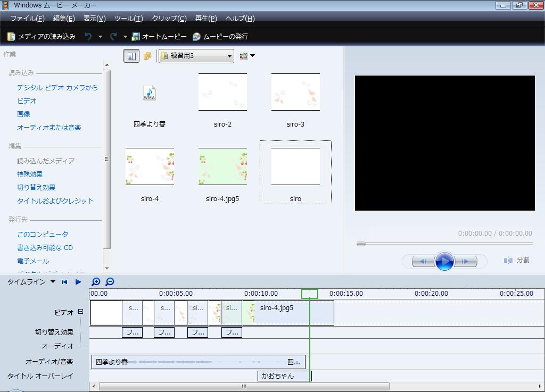Open the 練習用3 collection dropdown

point(196,56)
